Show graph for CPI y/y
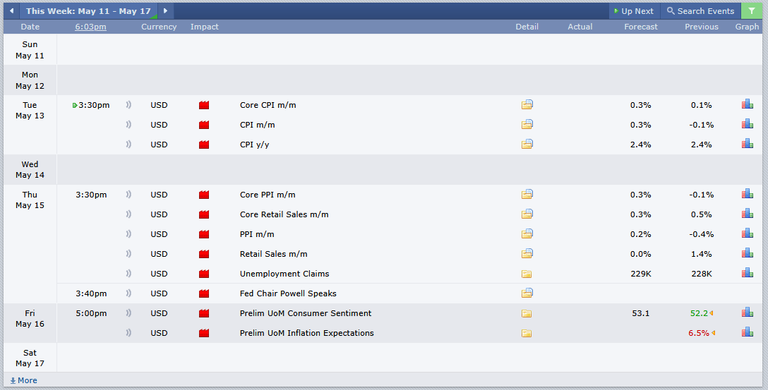Screen dimensions: 768x390 coord(747,144)
